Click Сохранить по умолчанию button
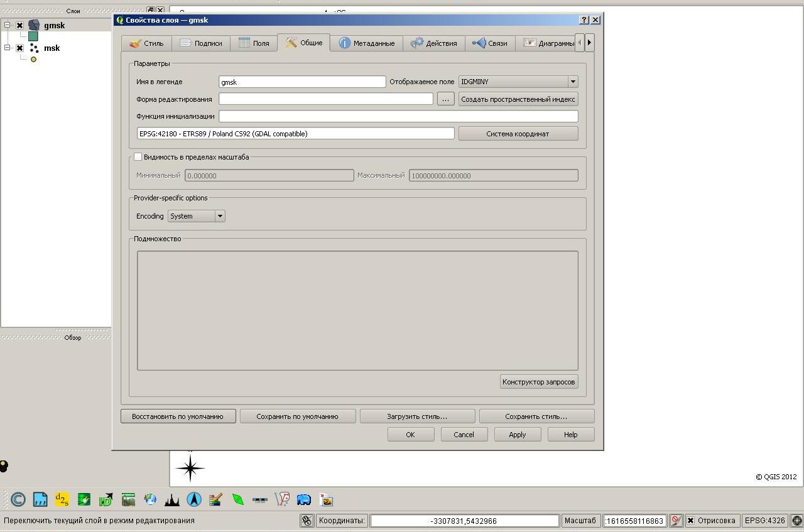The width and height of the screenshot is (804, 532). (298, 416)
